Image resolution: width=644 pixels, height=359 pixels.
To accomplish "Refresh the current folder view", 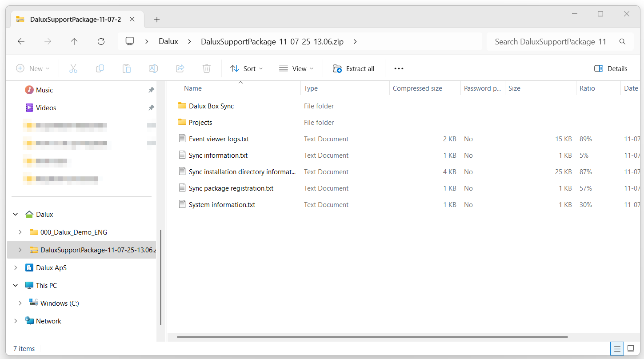I will coord(101,41).
